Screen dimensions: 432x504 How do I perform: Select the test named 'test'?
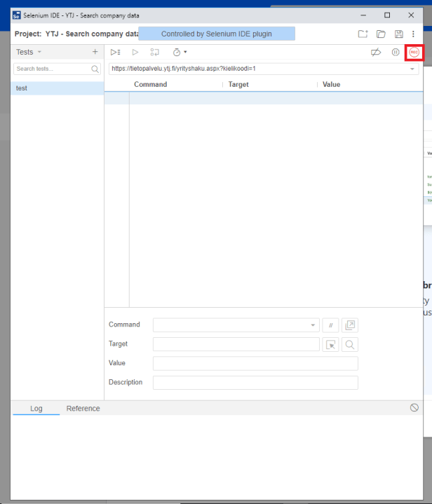58,88
